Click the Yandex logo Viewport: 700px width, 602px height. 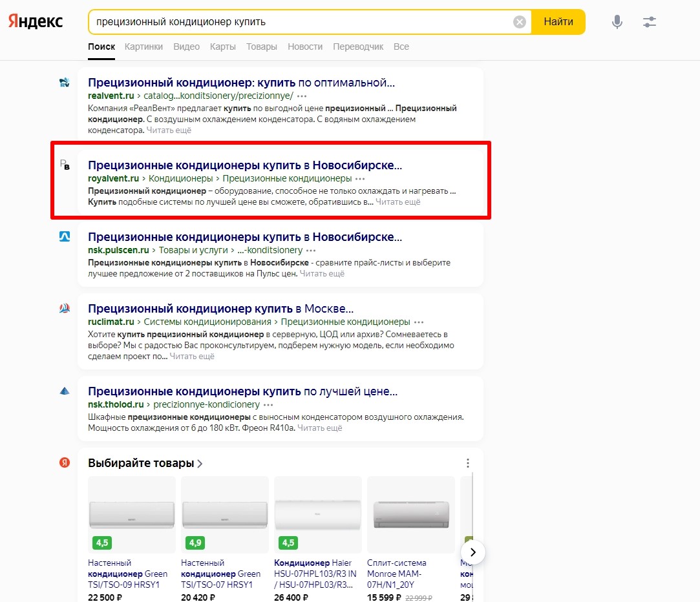click(36, 22)
